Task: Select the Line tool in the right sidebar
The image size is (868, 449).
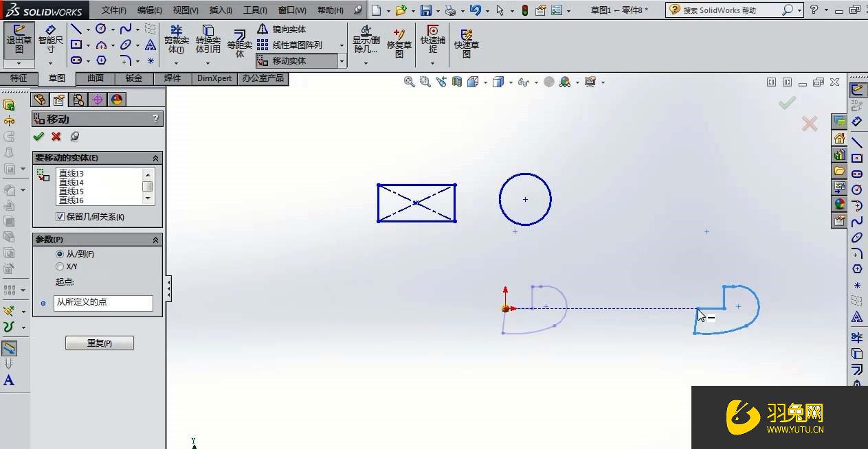Action: [856, 143]
